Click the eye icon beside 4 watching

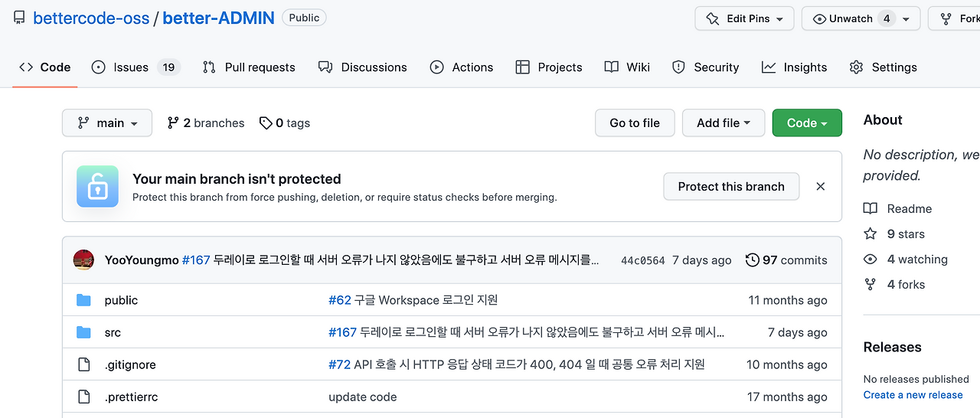(x=870, y=260)
